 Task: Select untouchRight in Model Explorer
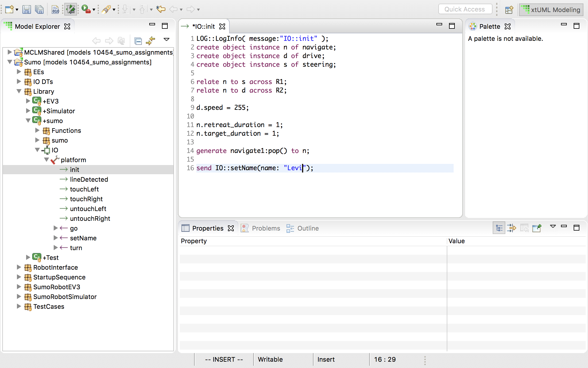90,218
